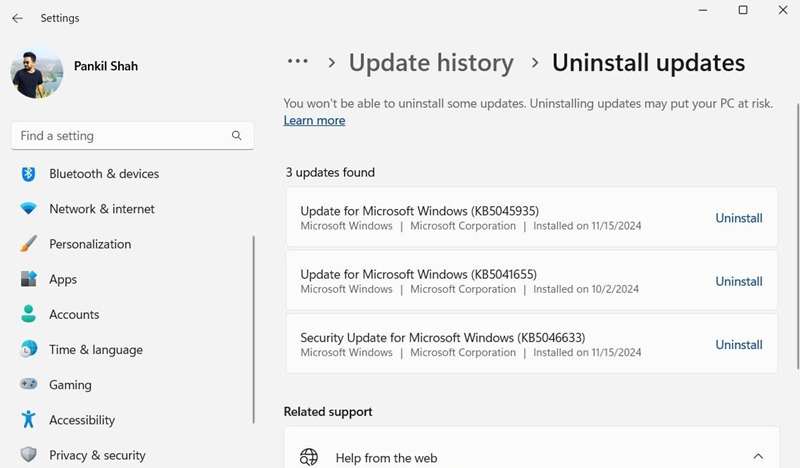800x468 pixels.
Task: Click the Accounts person icon
Action: tap(29, 314)
